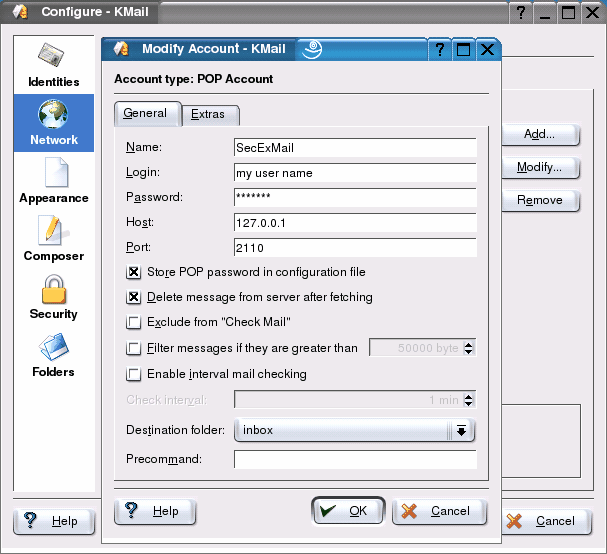This screenshot has height=554, width=607.
Task: Click Remove in the Configure window
Action: click(540, 200)
